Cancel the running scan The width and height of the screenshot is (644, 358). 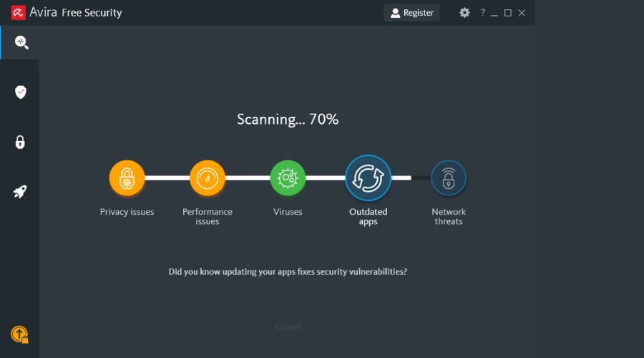pyautogui.click(x=288, y=327)
